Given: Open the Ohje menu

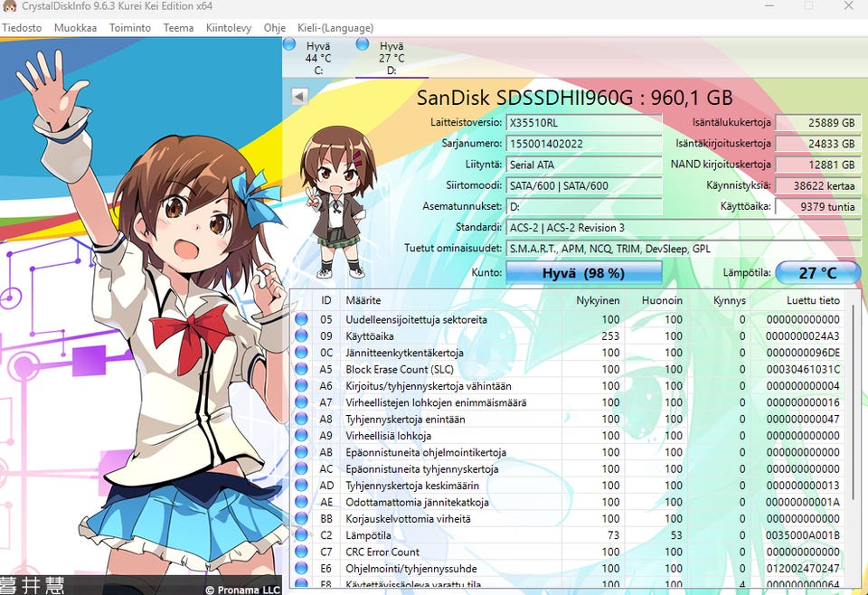Looking at the screenshot, I should coord(275,28).
